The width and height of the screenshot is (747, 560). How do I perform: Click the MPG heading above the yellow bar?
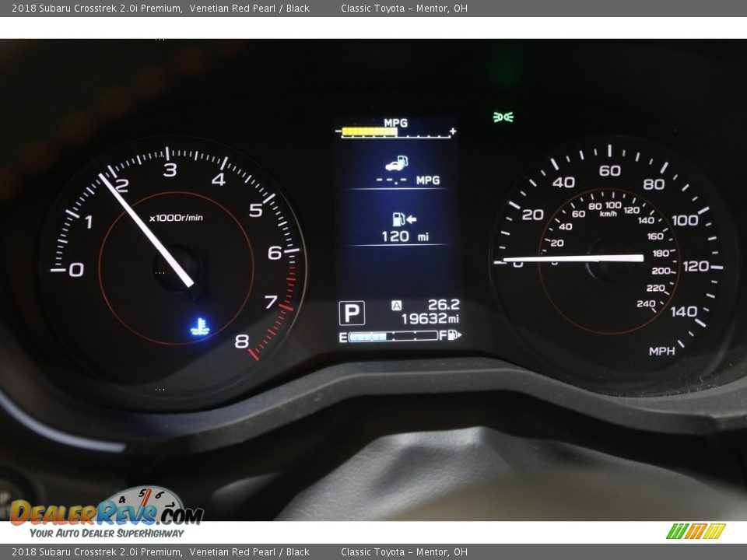396,123
